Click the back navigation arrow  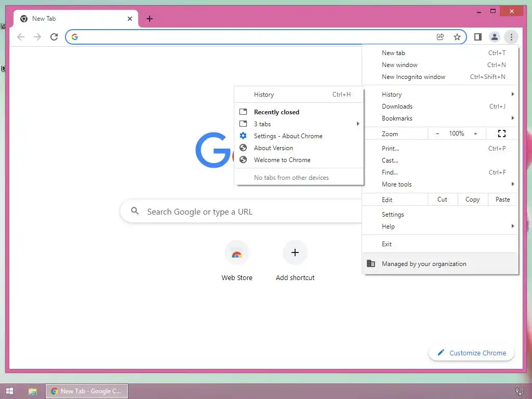pos(21,37)
